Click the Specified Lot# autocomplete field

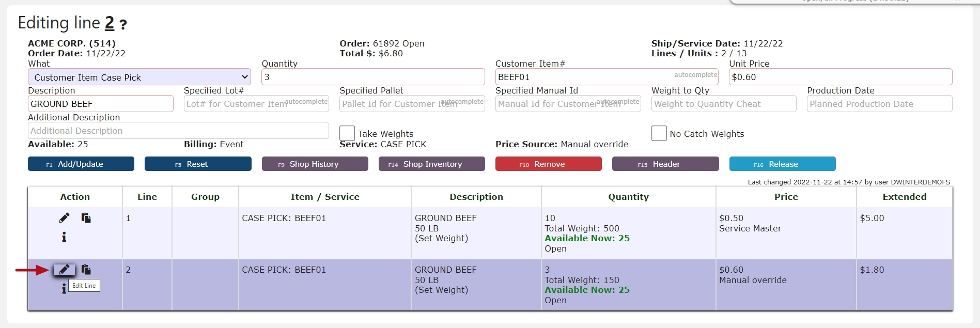(x=235, y=104)
